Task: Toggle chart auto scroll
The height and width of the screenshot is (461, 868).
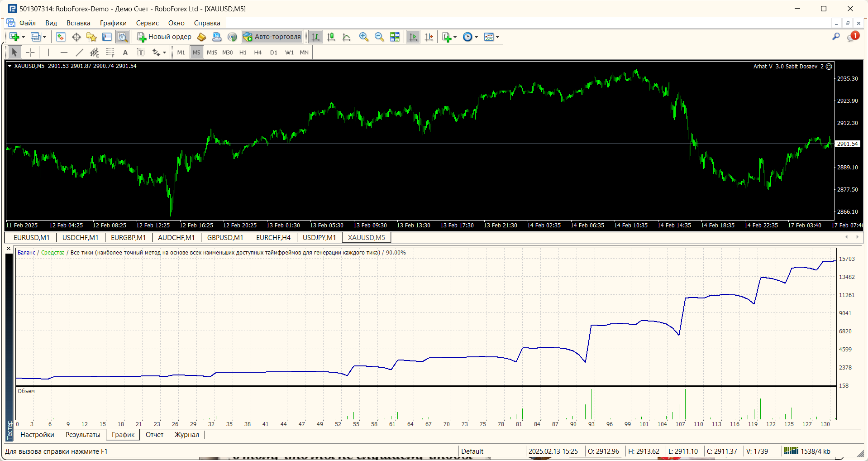Action: [413, 37]
